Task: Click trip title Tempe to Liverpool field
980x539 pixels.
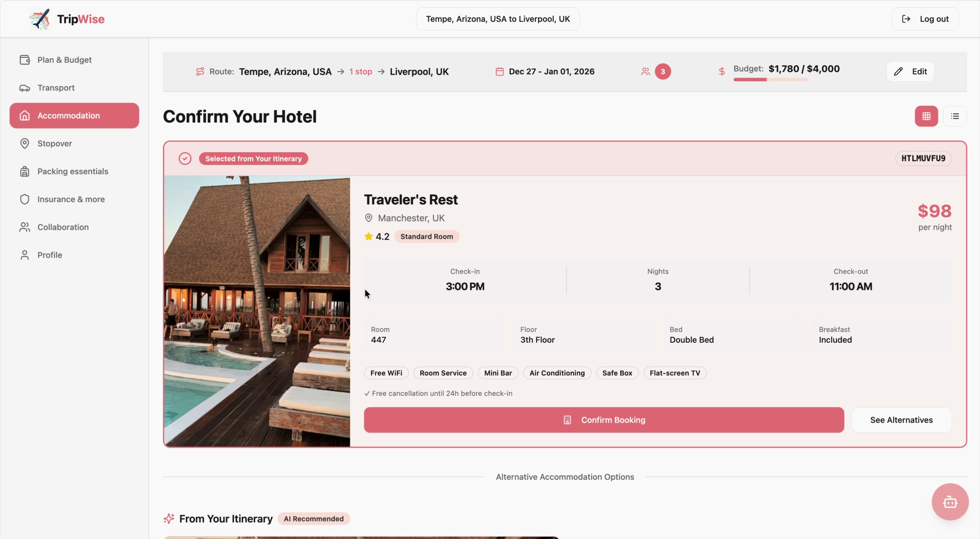Action: [x=498, y=19]
